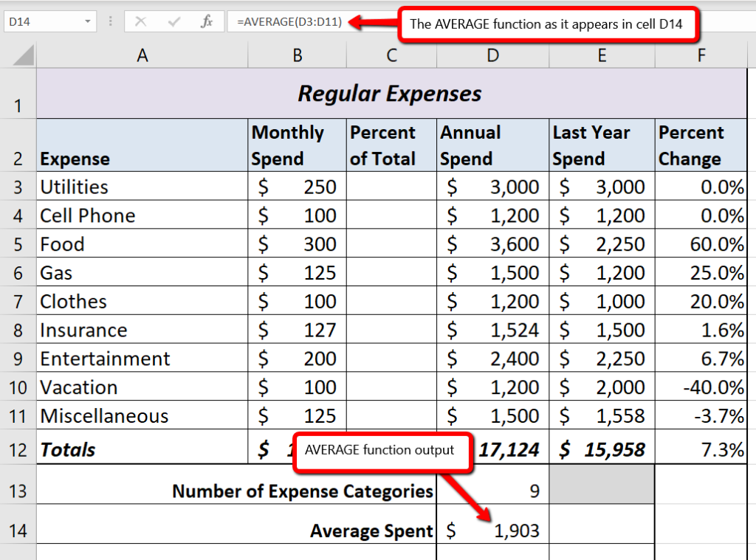Image resolution: width=756 pixels, height=560 pixels.
Task: Click the Number of Expense Categories label
Action: (x=303, y=491)
